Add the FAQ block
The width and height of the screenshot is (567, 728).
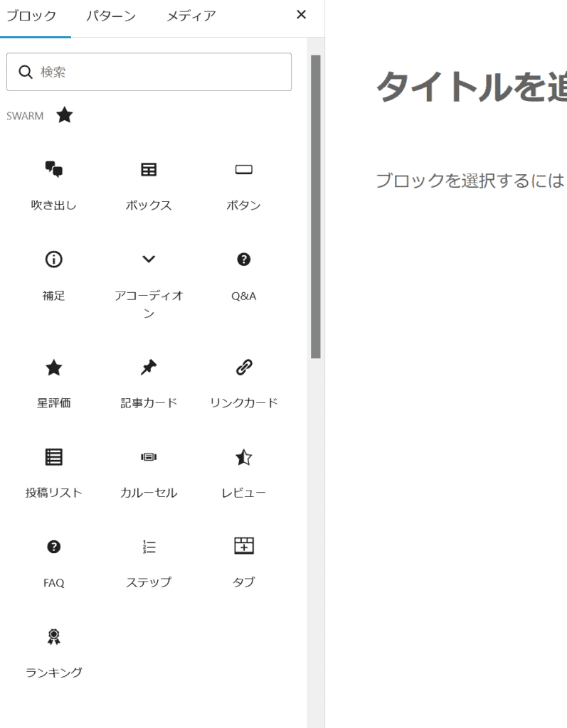pos(54,562)
